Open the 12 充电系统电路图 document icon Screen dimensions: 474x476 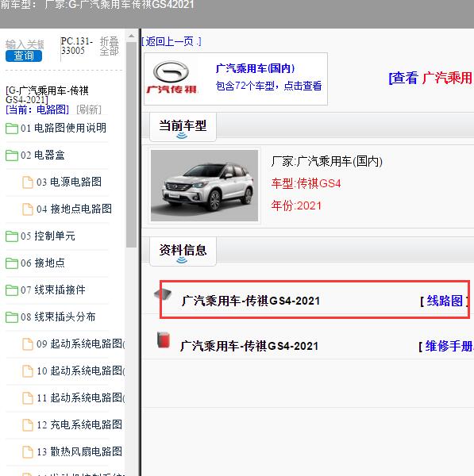(x=28, y=425)
